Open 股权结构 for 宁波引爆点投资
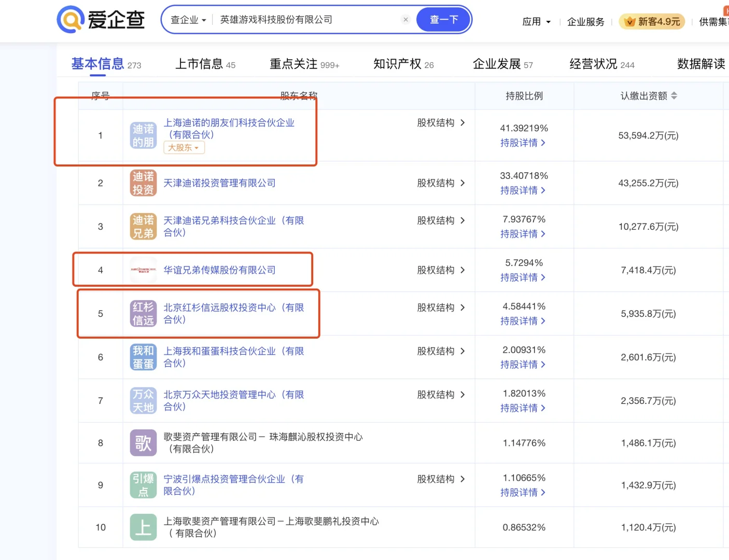 point(441,479)
